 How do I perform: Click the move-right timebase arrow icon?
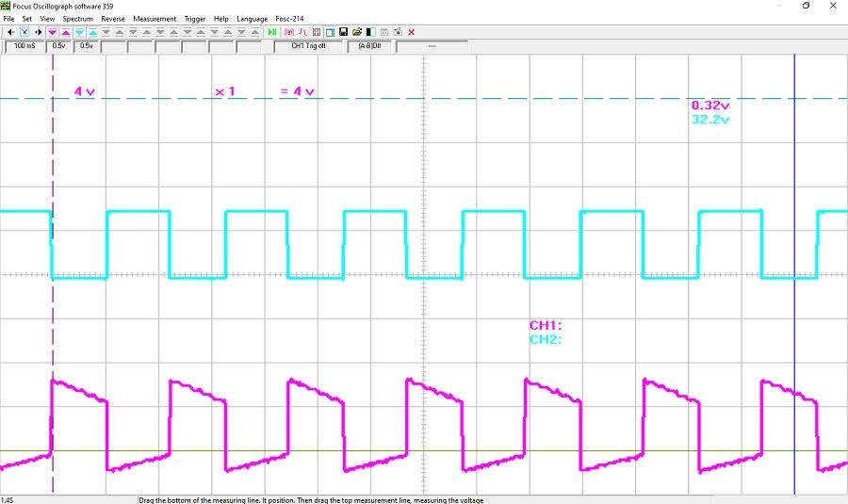pos(38,32)
